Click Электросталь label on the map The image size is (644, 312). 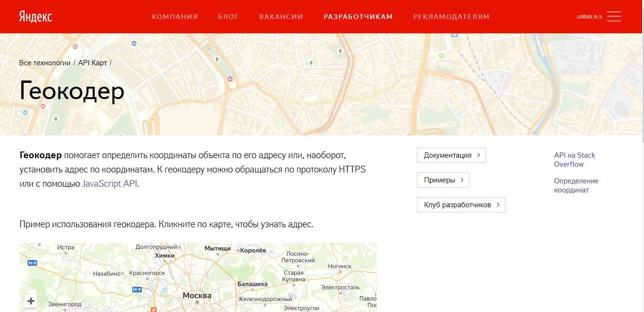click(340, 288)
